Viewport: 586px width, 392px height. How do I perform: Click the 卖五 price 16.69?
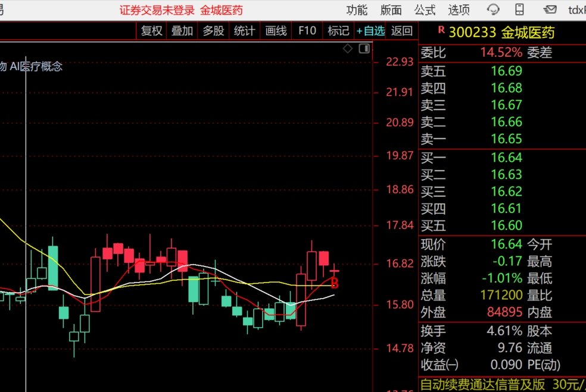[x=506, y=71]
